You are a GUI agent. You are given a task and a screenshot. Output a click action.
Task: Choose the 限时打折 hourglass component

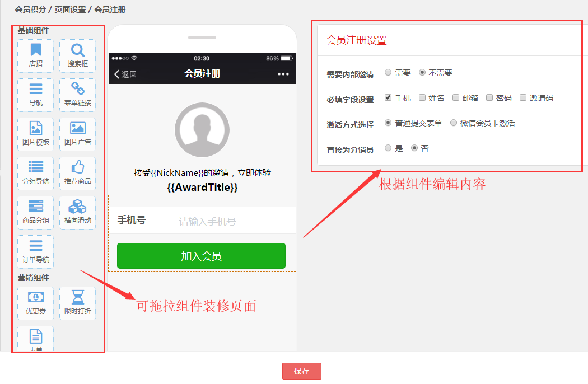pos(78,303)
